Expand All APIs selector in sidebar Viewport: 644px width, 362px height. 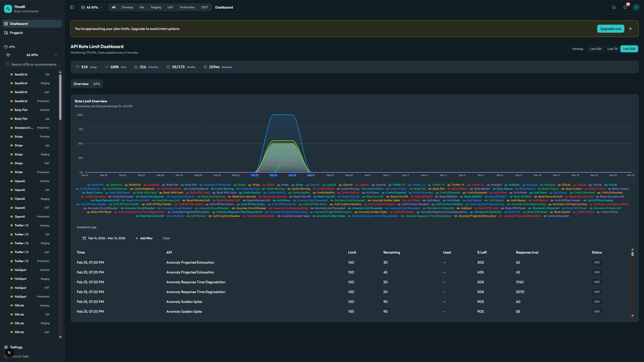32,55
